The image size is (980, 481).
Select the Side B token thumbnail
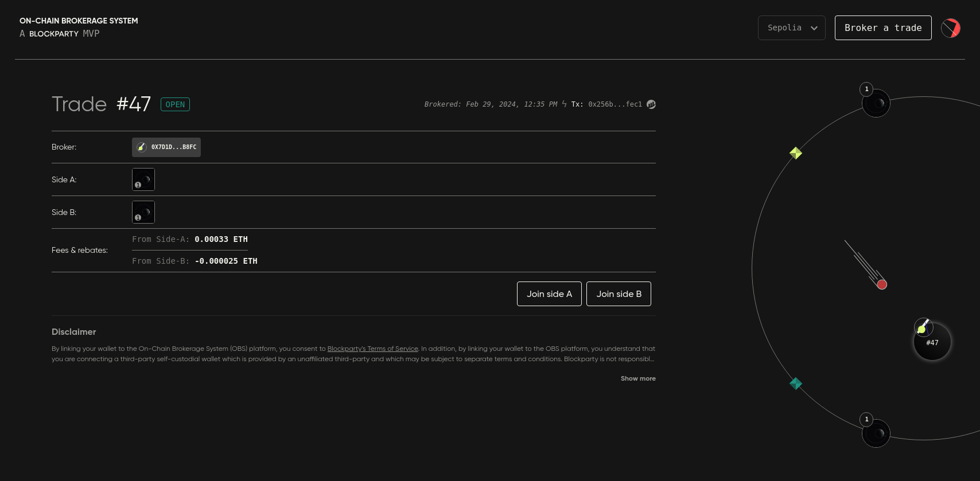(x=143, y=212)
